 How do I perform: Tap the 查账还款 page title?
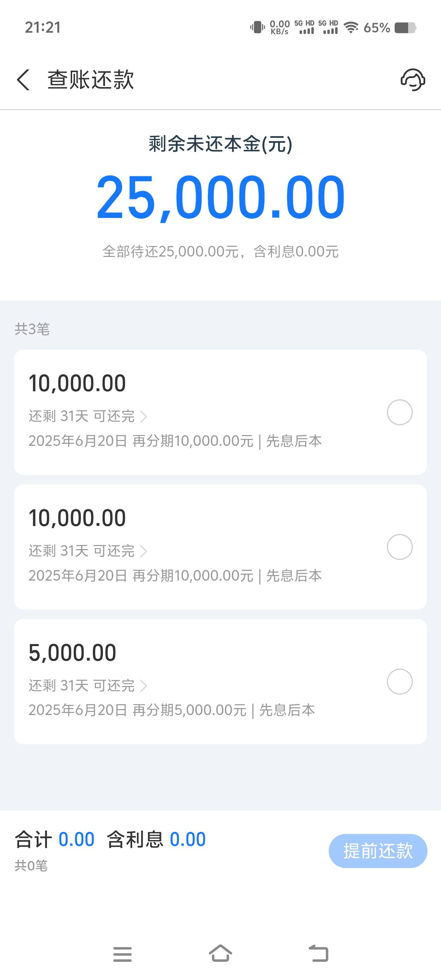point(91,80)
